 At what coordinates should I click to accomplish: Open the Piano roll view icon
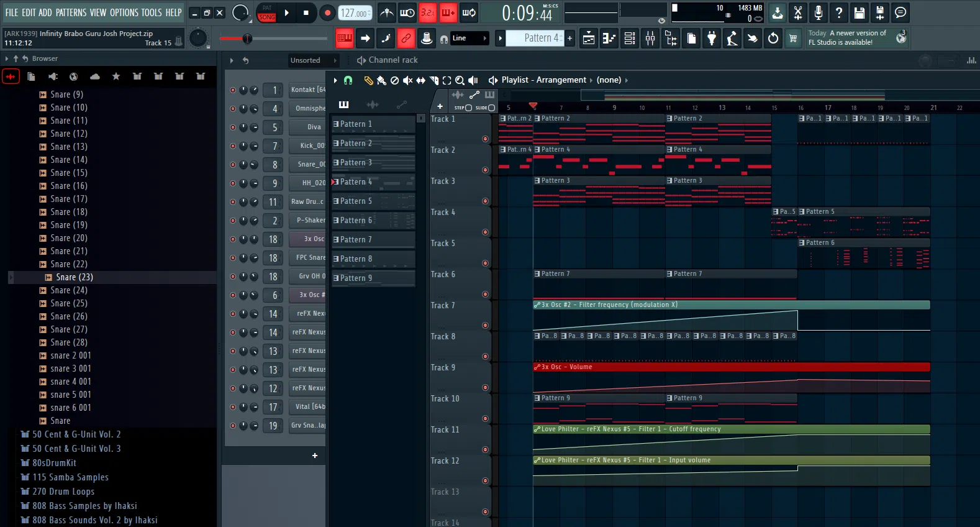[609, 39]
